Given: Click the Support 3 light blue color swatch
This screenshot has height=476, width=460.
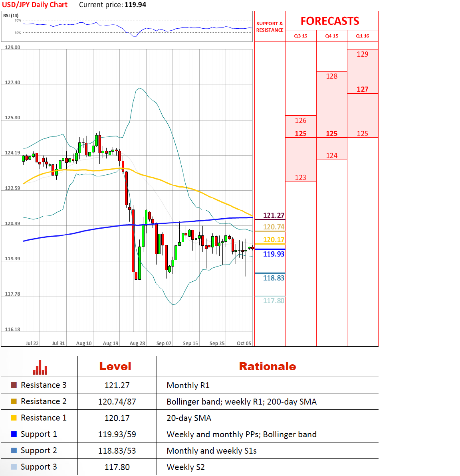Looking at the screenshot, I should point(14,467).
